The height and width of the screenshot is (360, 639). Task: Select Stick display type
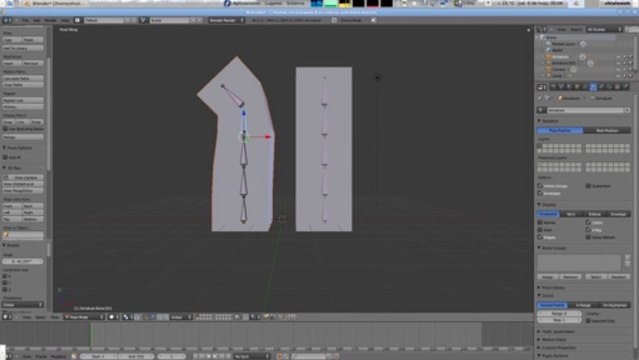click(x=571, y=214)
